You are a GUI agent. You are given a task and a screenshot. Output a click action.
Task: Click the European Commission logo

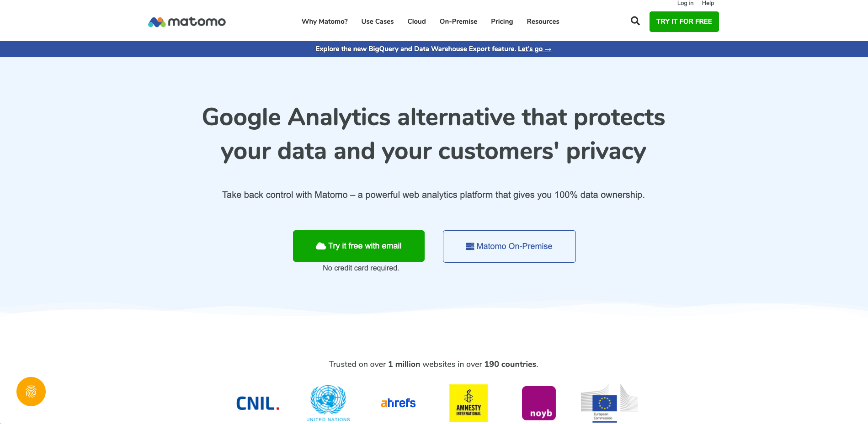tap(609, 403)
